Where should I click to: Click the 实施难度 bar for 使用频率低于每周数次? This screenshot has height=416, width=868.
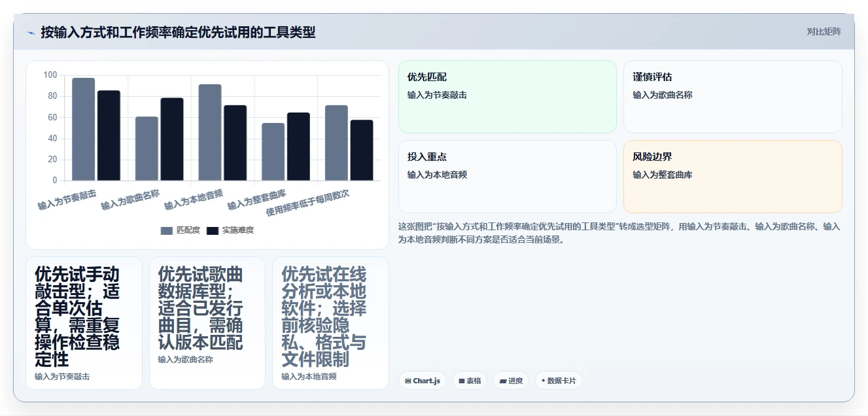coord(362,150)
